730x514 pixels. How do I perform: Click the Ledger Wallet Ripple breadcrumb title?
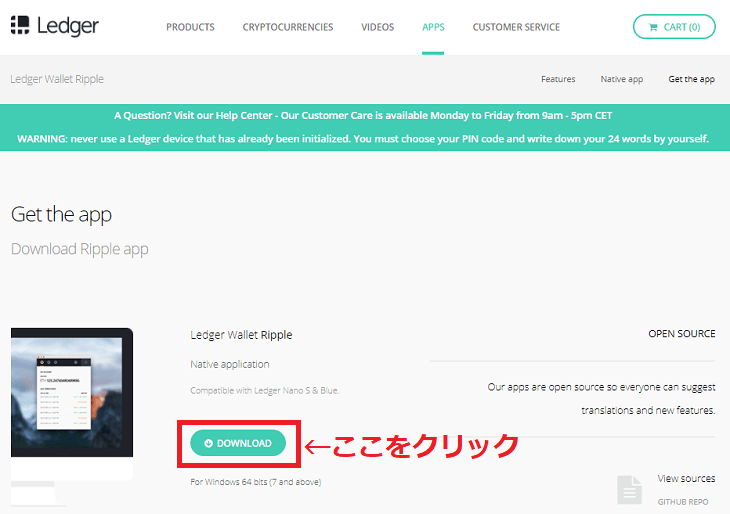tap(57, 79)
